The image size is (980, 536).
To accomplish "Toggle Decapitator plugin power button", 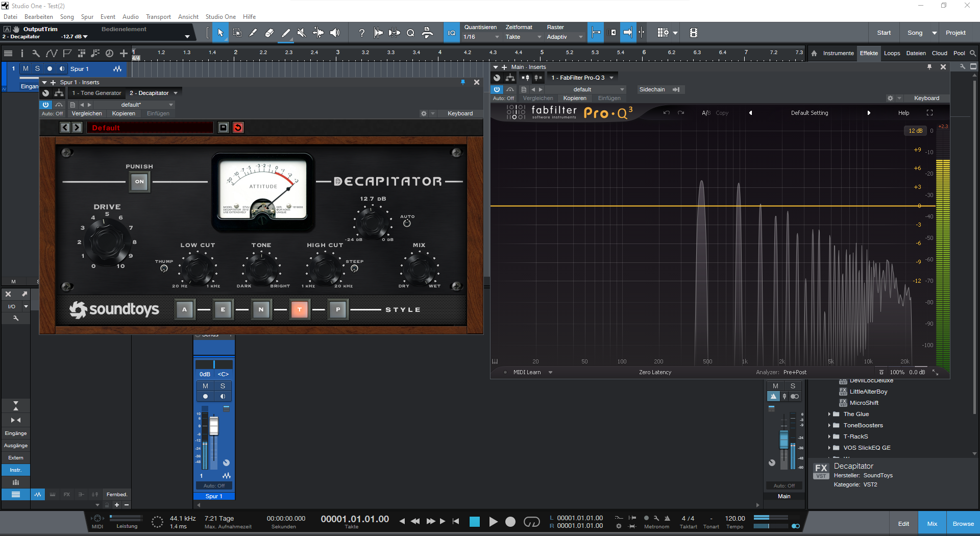I will pos(46,105).
